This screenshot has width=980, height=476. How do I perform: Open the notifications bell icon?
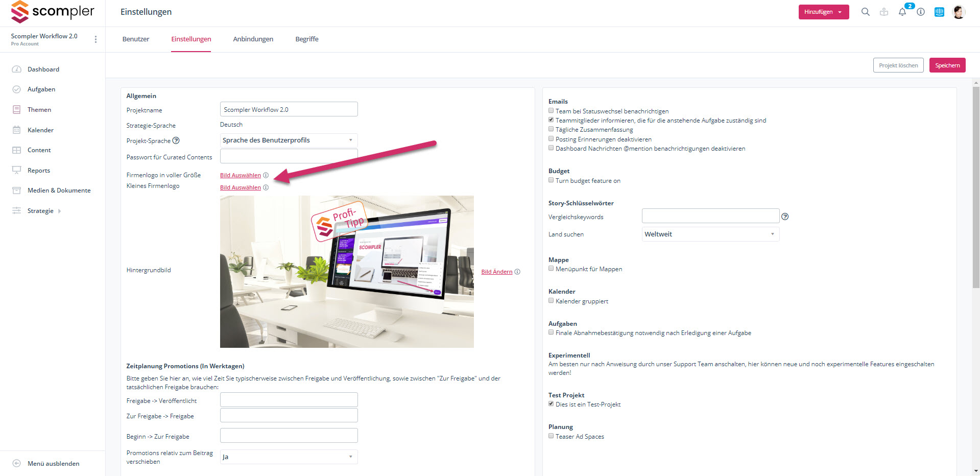point(902,12)
